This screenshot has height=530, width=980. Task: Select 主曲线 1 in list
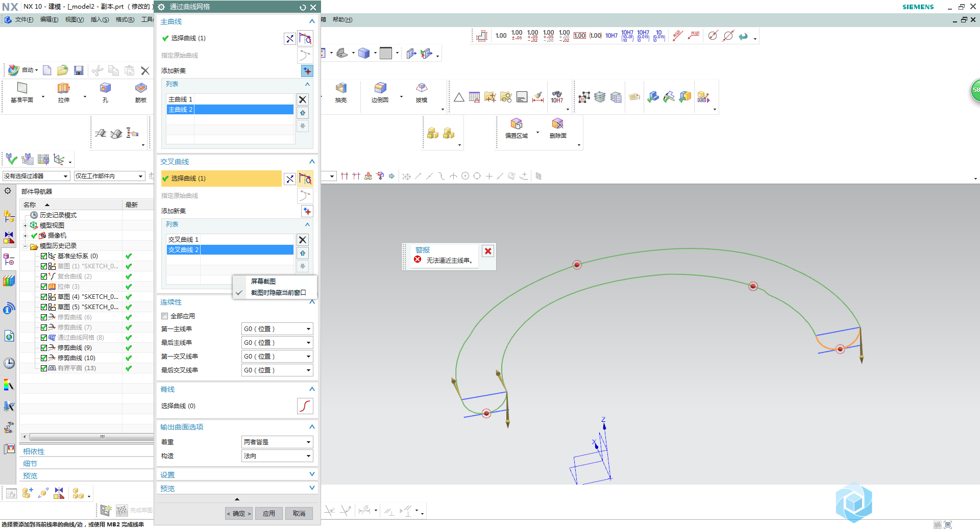click(230, 99)
